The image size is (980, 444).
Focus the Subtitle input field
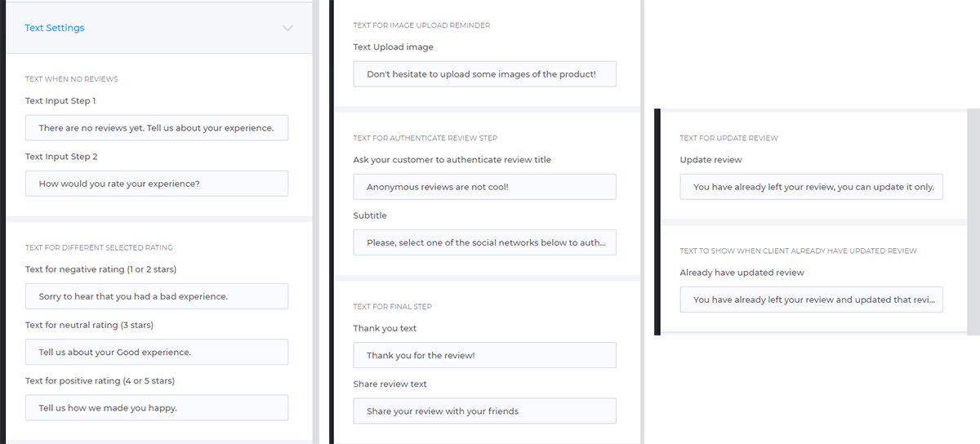point(485,242)
